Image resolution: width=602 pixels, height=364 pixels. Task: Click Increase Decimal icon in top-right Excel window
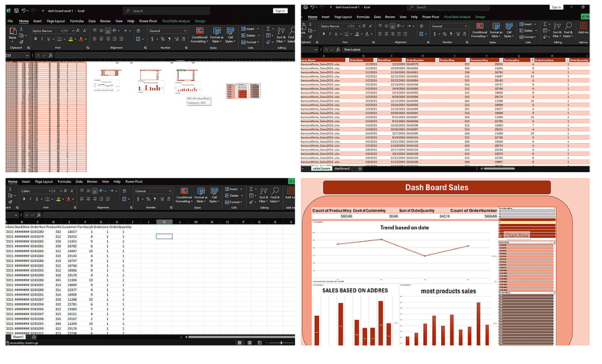pyautogui.click(x=458, y=34)
